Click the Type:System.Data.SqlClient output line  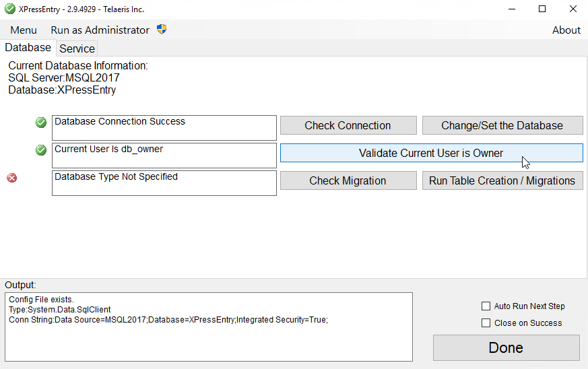(x=60, y=310)
